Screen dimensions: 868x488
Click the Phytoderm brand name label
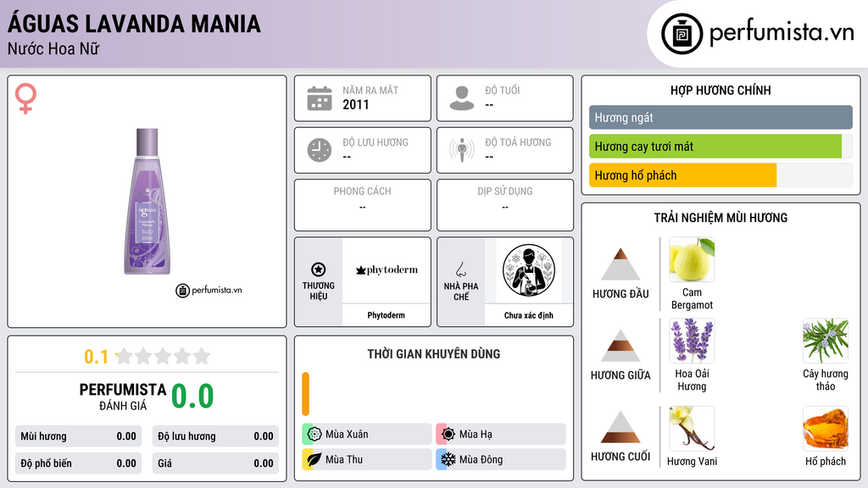click(x=386, y=315)
